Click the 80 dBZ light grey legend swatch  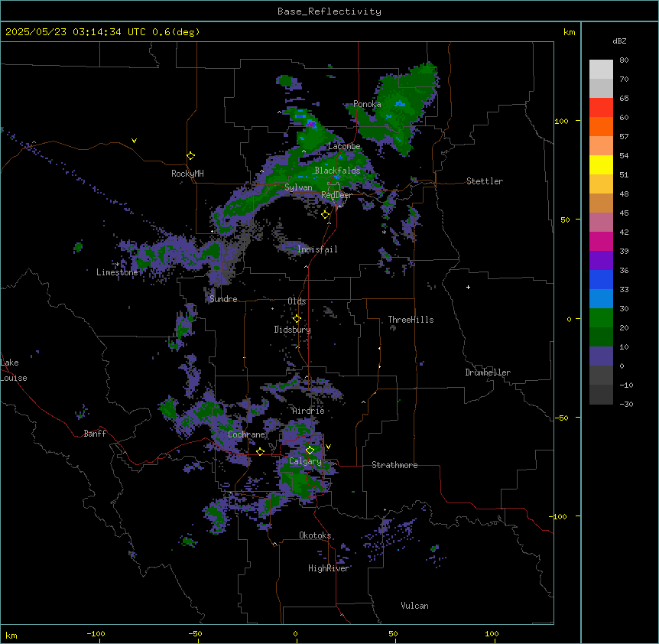point(601,70)
